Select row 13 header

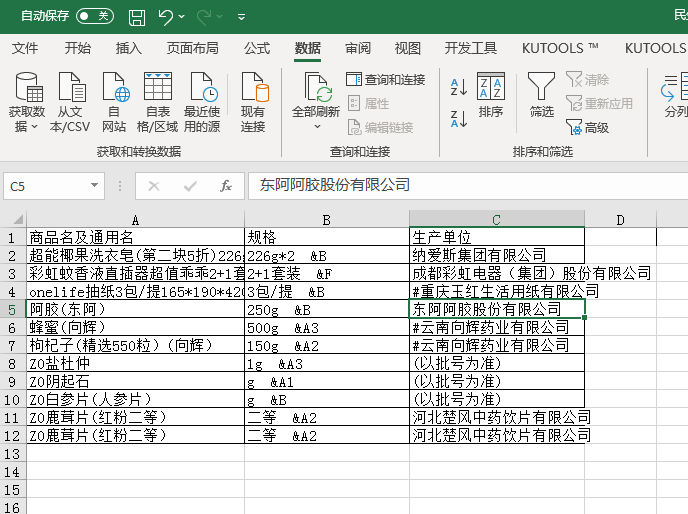tap(12, 453)
